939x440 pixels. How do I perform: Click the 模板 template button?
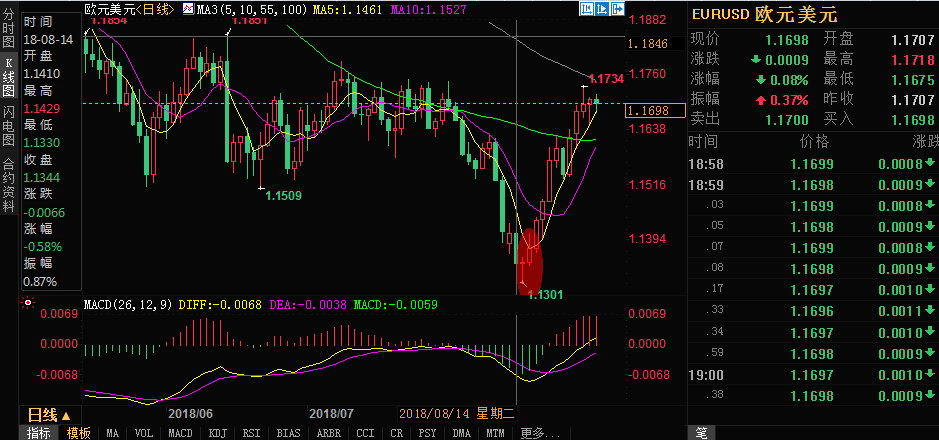(x=77, y=433)
